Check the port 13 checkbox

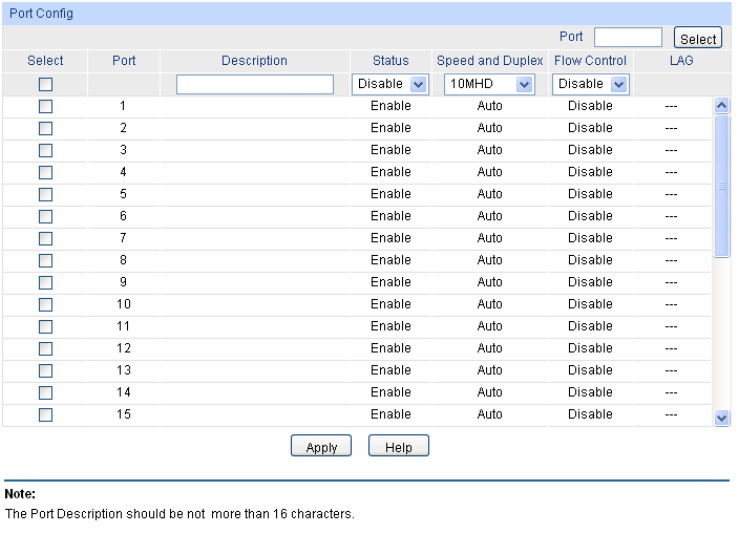coord(46,371)
